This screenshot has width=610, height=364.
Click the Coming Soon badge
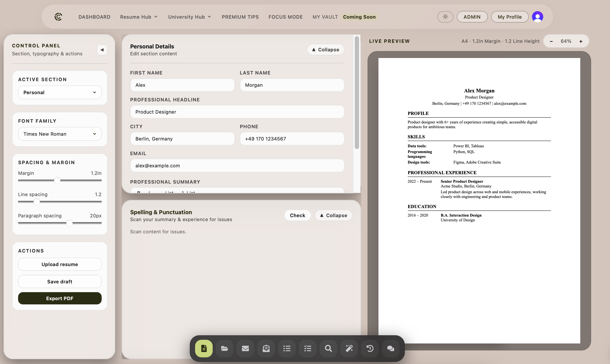click(359, 17)
